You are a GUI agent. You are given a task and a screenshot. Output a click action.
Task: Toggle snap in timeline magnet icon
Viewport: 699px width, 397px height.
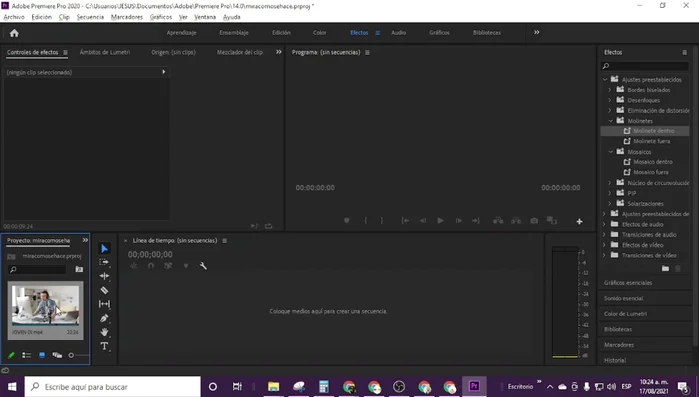(151, 266)
